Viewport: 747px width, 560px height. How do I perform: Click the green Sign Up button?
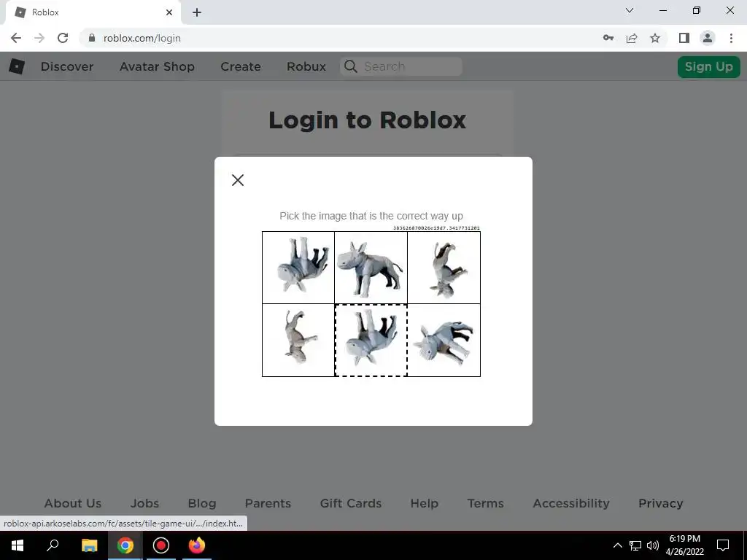pos(709,66)
